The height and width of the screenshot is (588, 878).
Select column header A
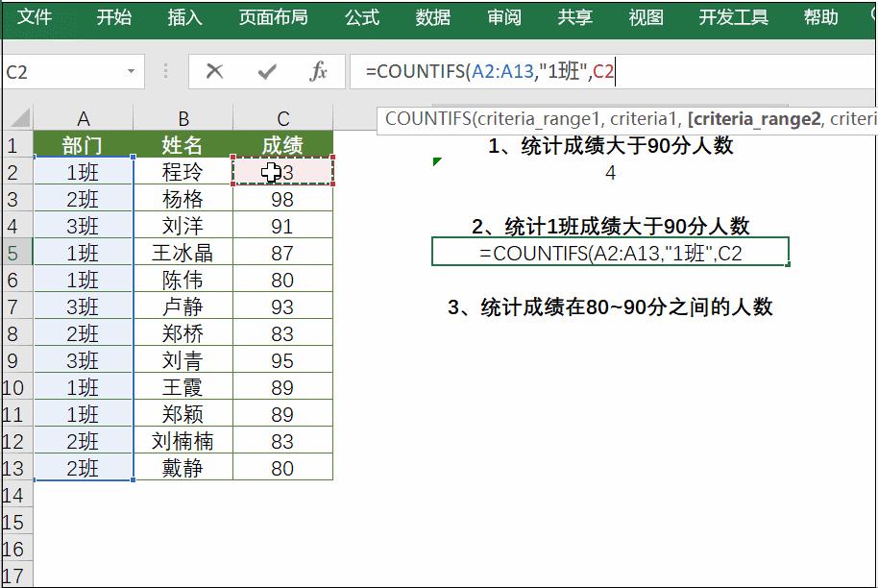(83, 117)
